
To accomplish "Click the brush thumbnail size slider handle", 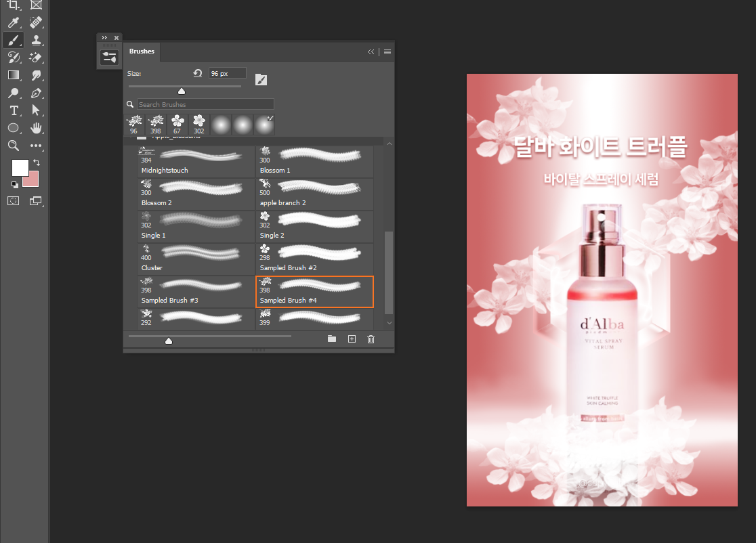I will click(x=168, y=341).
